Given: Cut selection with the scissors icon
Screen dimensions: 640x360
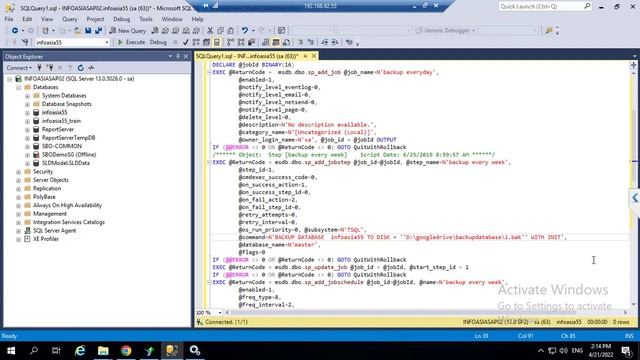Looking at the screenshot, I should pos(210,31).
